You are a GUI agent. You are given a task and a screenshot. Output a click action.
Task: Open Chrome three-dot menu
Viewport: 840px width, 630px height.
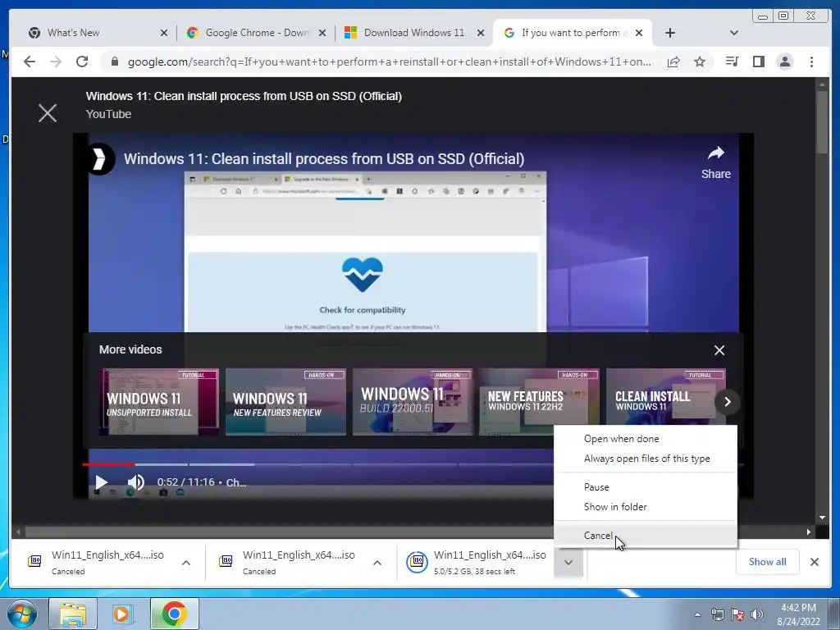(x=811, y=62)
